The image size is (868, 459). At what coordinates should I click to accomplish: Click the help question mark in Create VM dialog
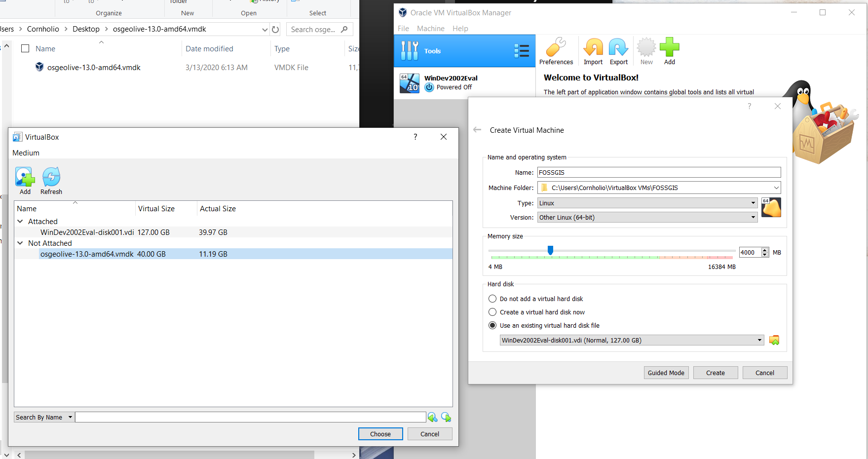click(750, 106)
